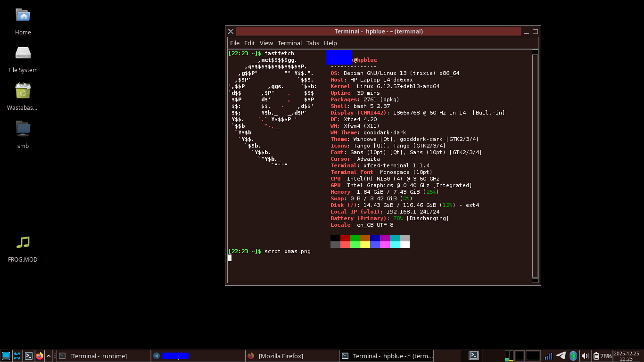644x362 pixels.
Task: Open the battery indicator showing 78%
Action: click(602, 356)
